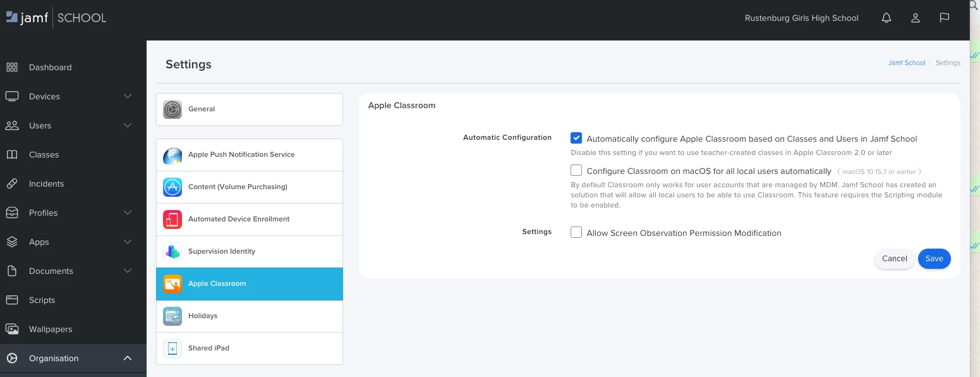Click the Apple Classroom panel heading

[x=402, y=106]
